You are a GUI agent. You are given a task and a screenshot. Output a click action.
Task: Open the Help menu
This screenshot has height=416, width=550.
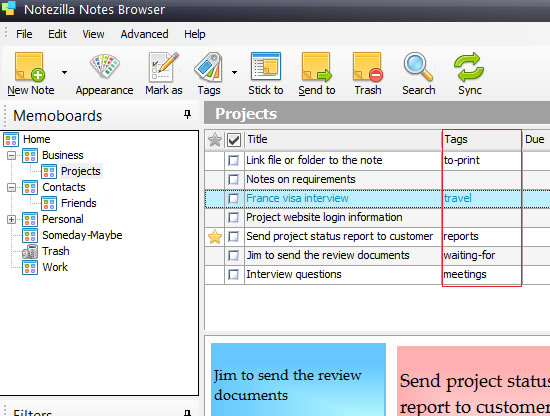click(195, 34)
